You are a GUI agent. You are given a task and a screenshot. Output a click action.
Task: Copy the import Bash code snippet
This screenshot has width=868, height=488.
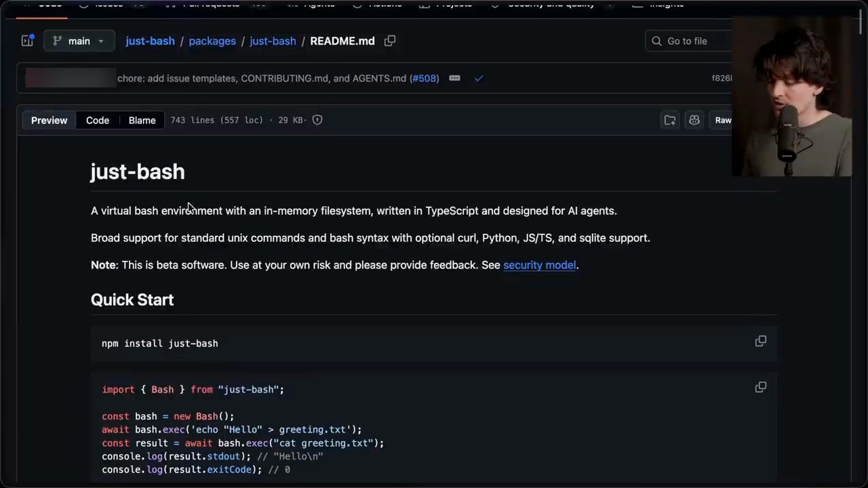[761, 387]
